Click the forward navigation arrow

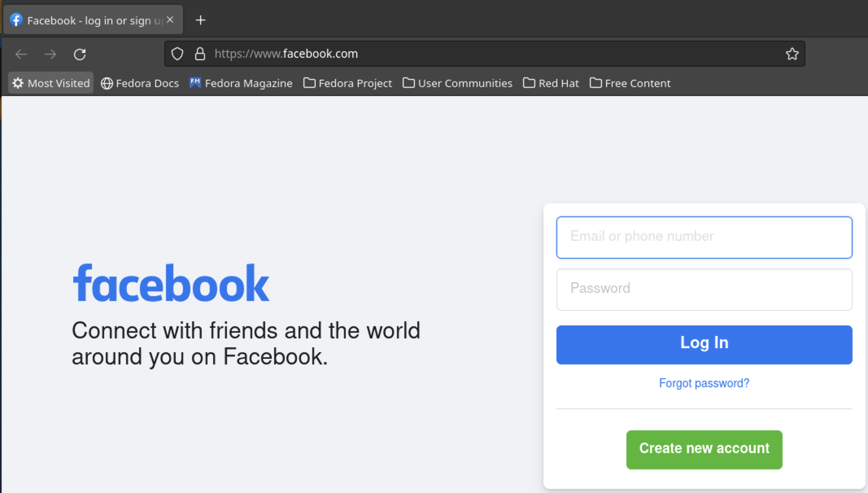[50, 54]
